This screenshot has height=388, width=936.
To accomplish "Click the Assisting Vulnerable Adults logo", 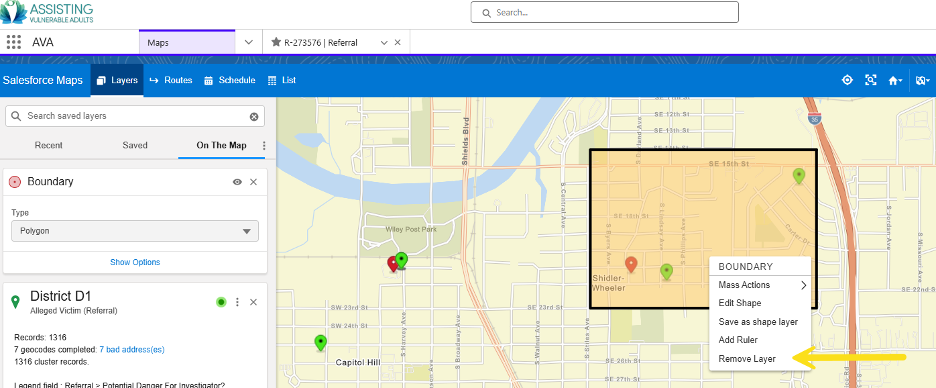I will coord(47,12).
